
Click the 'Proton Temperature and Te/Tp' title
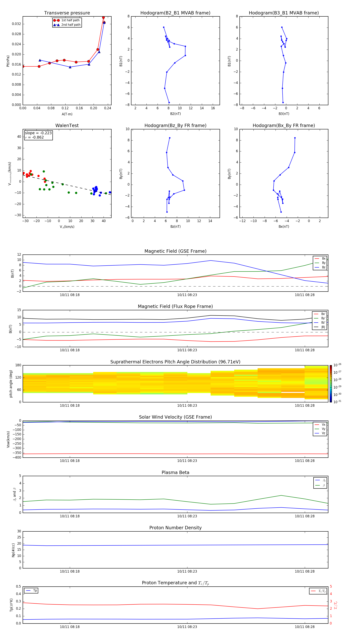point(175,583)
